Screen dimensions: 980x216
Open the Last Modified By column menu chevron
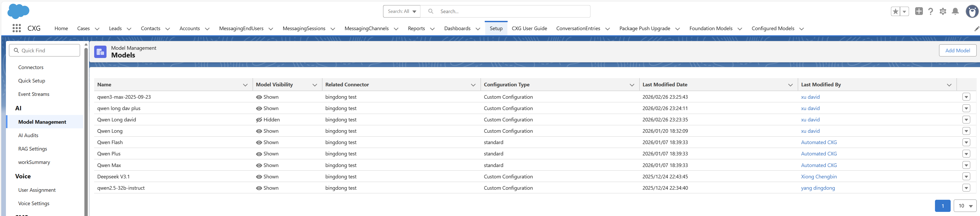point(949,85)
